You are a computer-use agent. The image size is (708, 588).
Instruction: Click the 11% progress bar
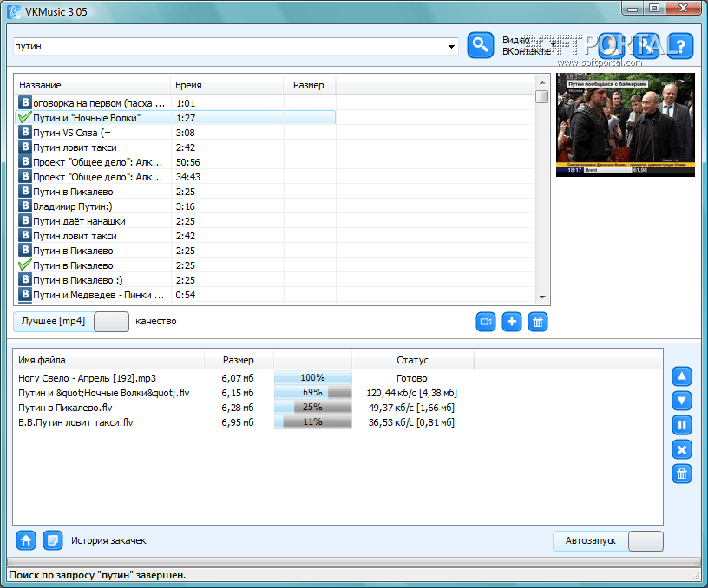click(x=313, y=422)
